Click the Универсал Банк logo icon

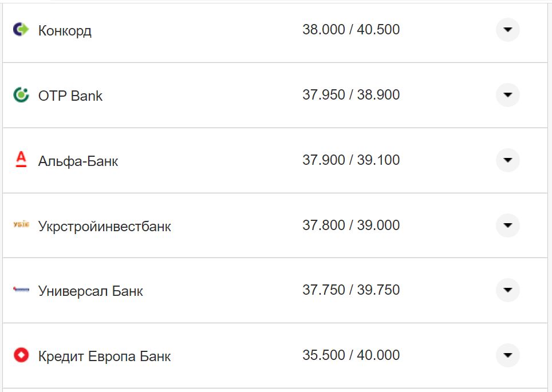coord(21,290)
